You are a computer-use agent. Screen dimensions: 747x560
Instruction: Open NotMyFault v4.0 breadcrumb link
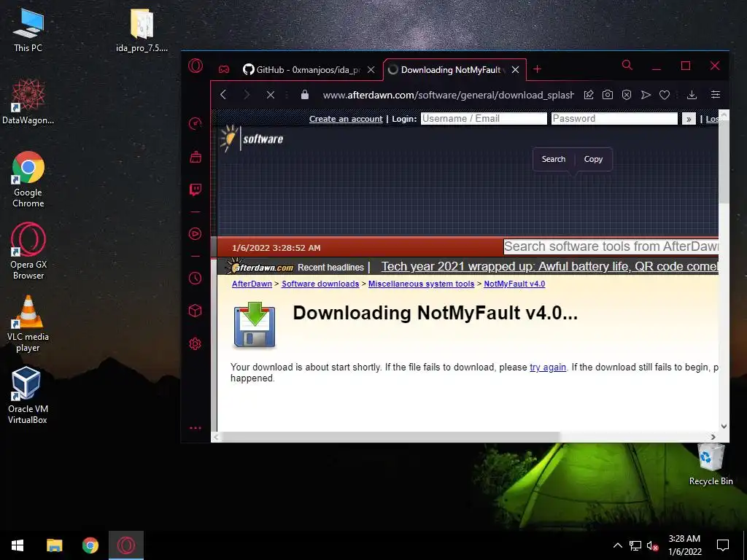click(514, 284)
